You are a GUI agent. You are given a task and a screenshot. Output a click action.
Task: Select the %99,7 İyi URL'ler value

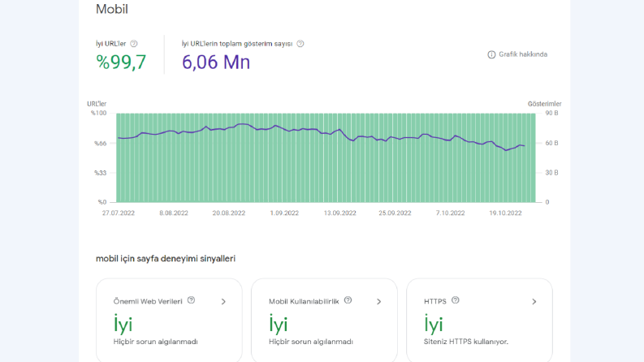(x=121, y=62)
